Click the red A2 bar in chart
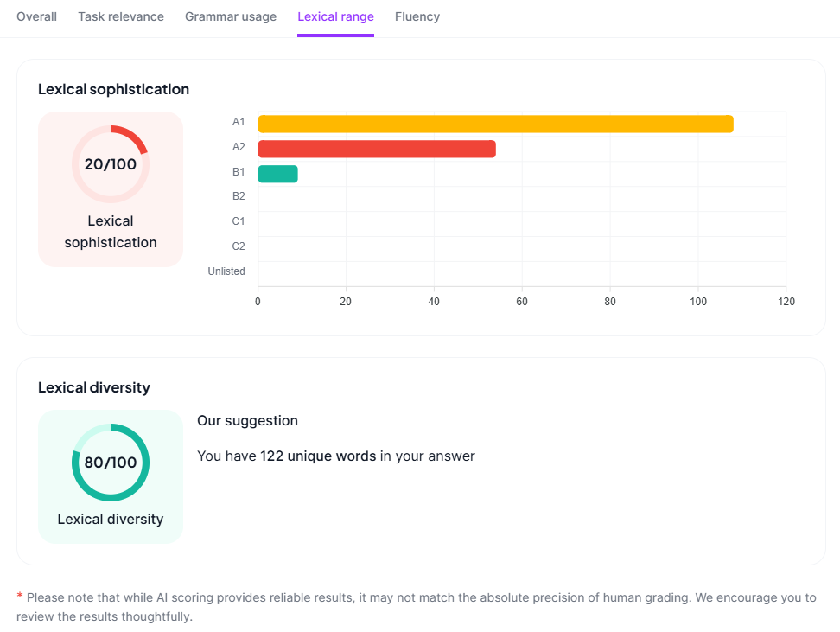 (x=377, y=149)
